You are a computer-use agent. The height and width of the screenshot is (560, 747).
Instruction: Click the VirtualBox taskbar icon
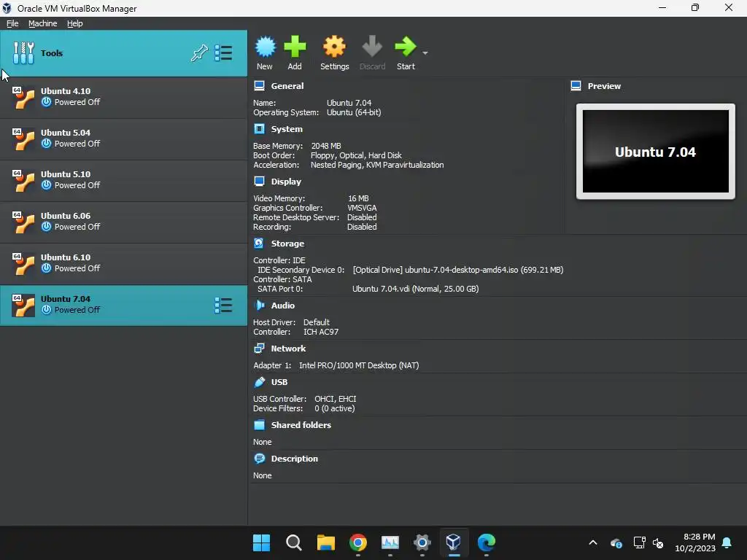tap(454, 542)
